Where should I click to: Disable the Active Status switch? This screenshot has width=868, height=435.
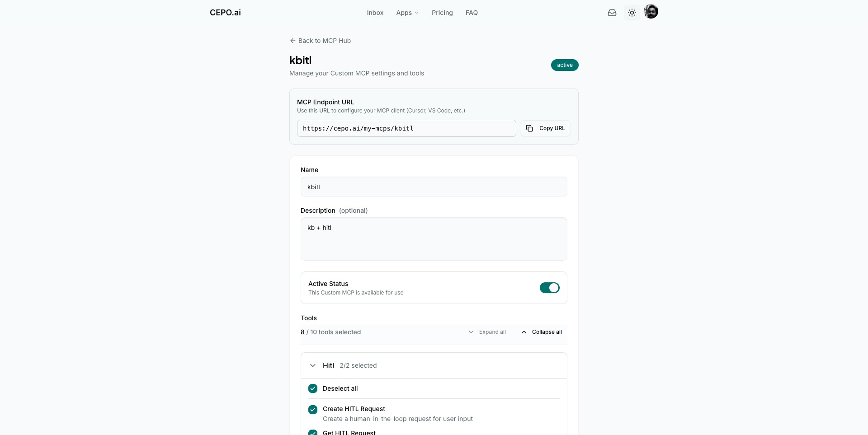point(549,288)
